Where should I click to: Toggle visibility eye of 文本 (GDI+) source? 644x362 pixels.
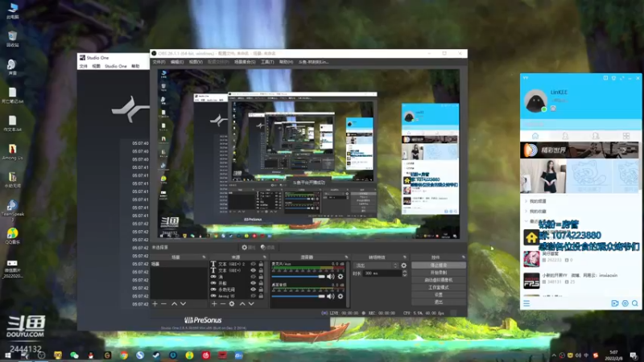[254, 270]
